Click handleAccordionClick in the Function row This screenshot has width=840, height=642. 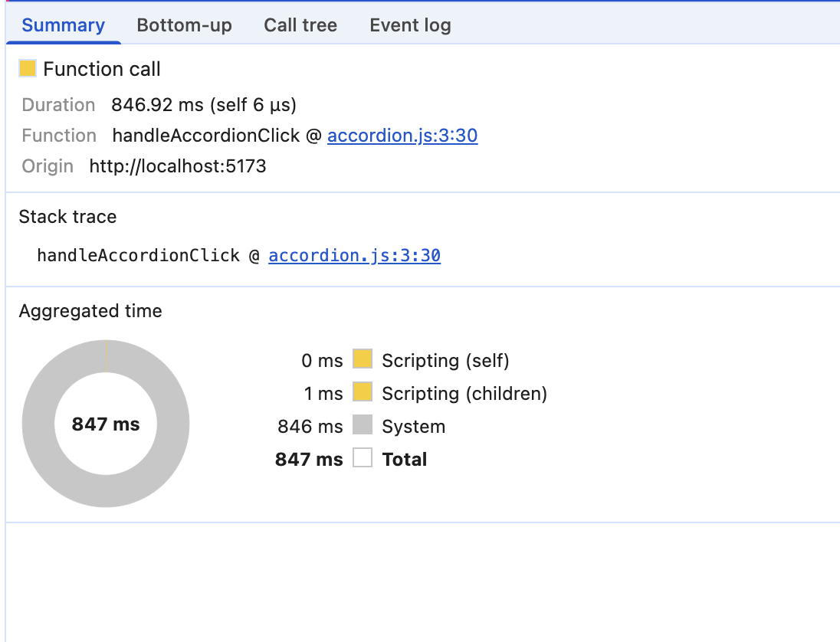[205, 136]
